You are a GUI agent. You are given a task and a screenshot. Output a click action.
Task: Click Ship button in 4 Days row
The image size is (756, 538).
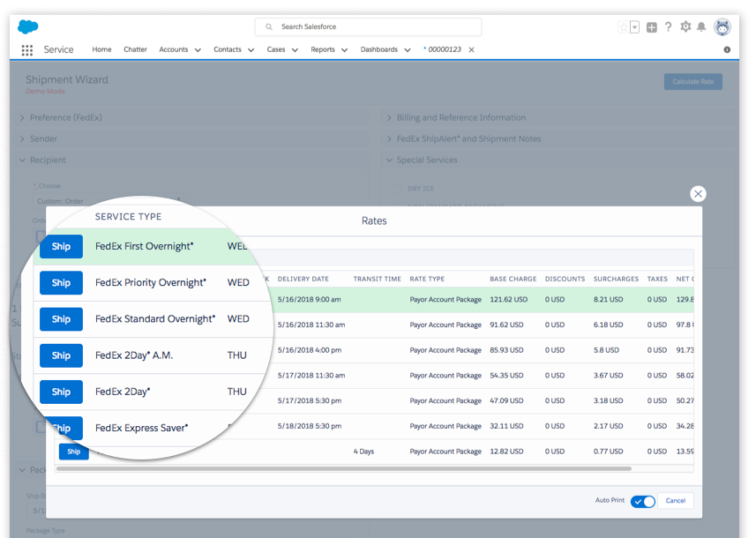(74, 452)
